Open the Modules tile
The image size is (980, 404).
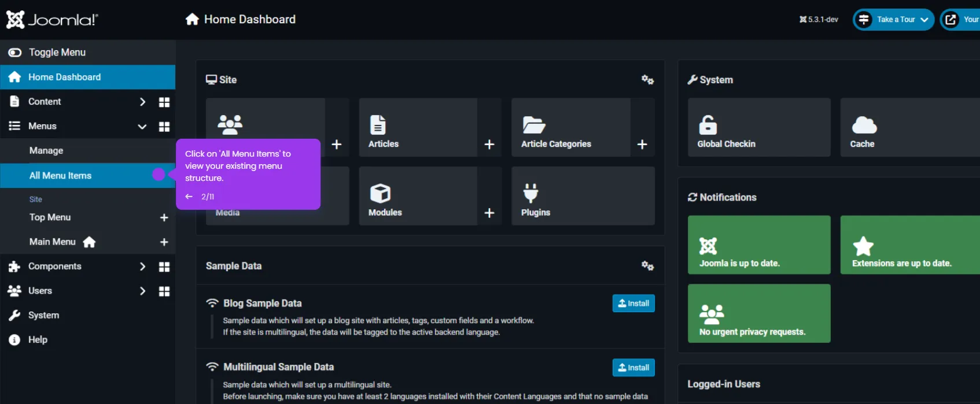click(x=418, y=196)
